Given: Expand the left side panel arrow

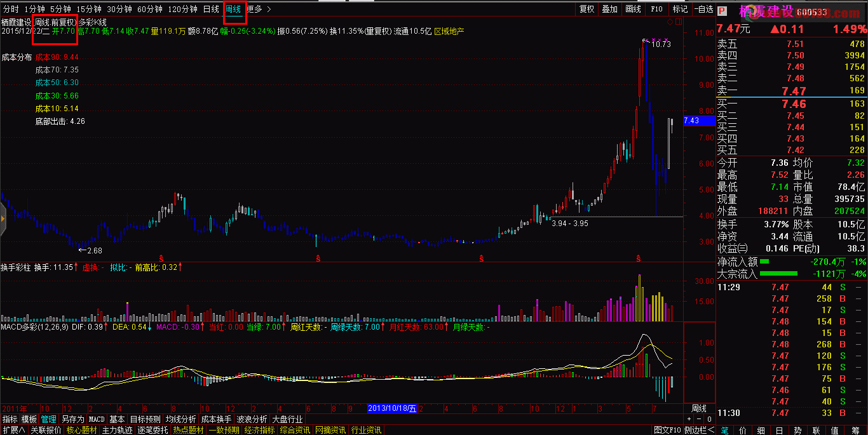Looking at the screenshot, I should coord(3,219).
